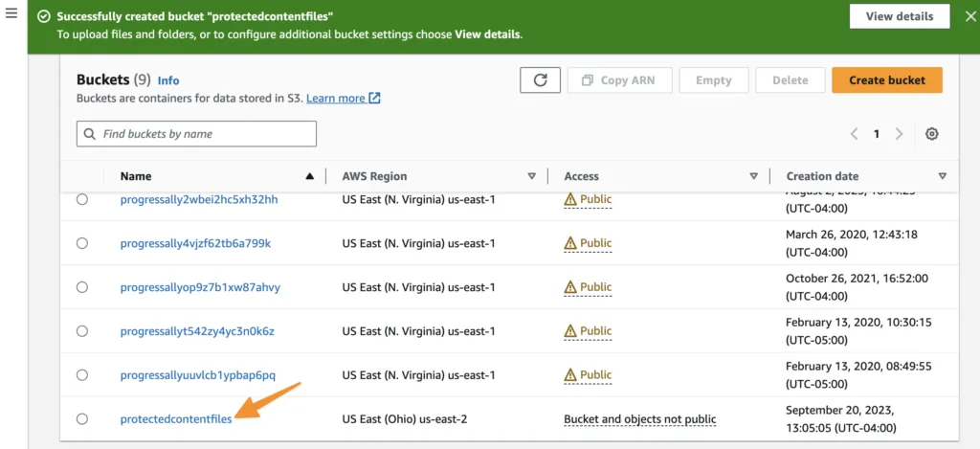Image resolution: width=980 pixels, height=449 pixels.
Task: Open table preferences gear icon
Action: 932,134
